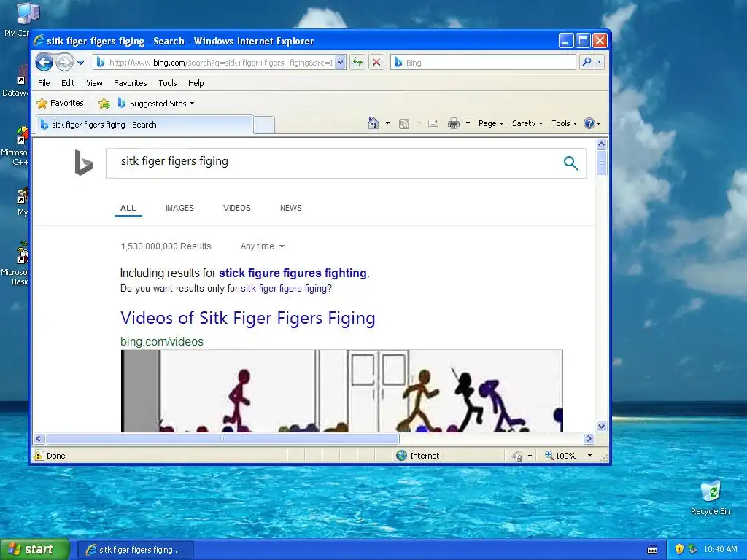Open the View menu
747x560 pixels.
coord(94,83)
